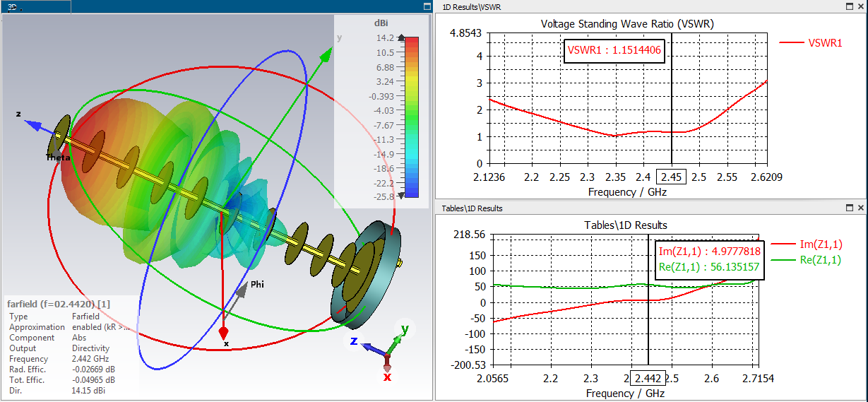
Task: Select the 3D view tab
Action: tap(35, 7)
